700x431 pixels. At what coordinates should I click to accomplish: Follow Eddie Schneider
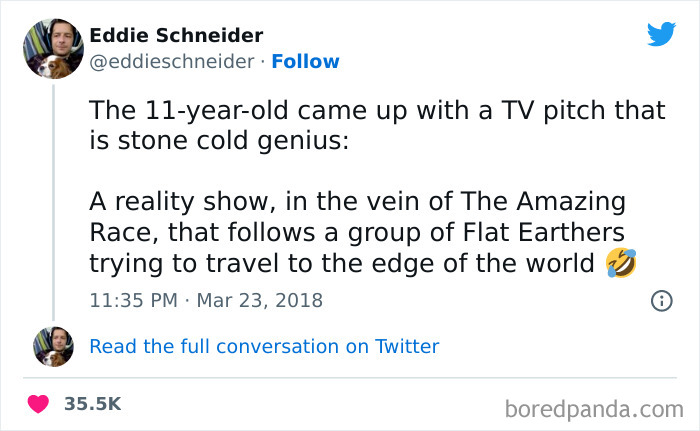(x=308, y=62)
